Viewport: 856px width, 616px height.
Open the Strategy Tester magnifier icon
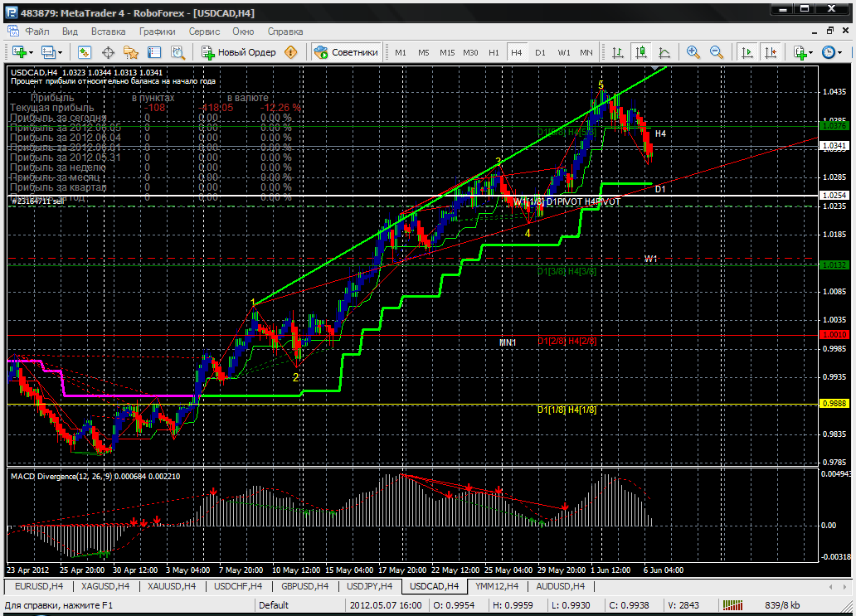point(178,52)
